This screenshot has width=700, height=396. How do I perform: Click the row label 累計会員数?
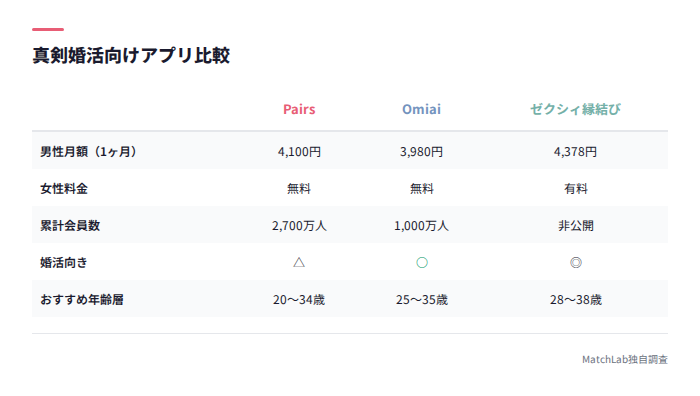[70, 226]
